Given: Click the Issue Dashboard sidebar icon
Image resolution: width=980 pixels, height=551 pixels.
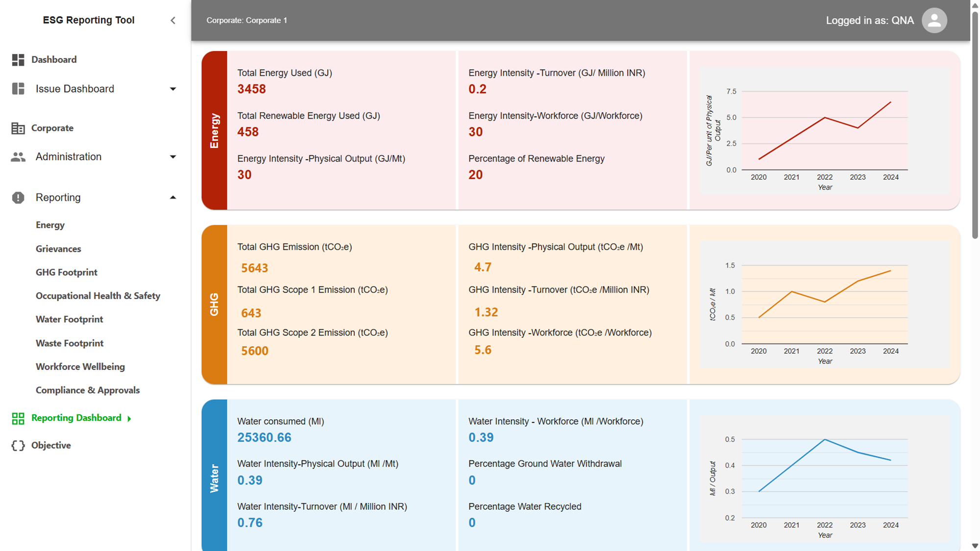Looking at the screenshot, I should (18, 89).
